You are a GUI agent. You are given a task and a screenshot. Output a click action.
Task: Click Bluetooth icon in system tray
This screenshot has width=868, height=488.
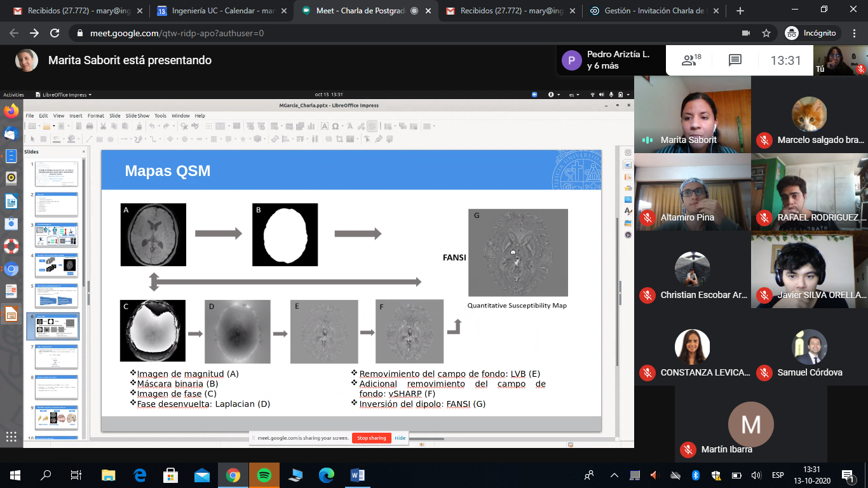pyautogui.click(x=695, y=475)
